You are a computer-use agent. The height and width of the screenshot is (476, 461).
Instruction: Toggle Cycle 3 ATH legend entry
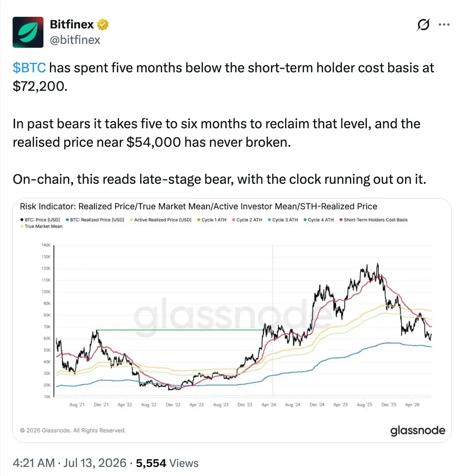point(283,220)
